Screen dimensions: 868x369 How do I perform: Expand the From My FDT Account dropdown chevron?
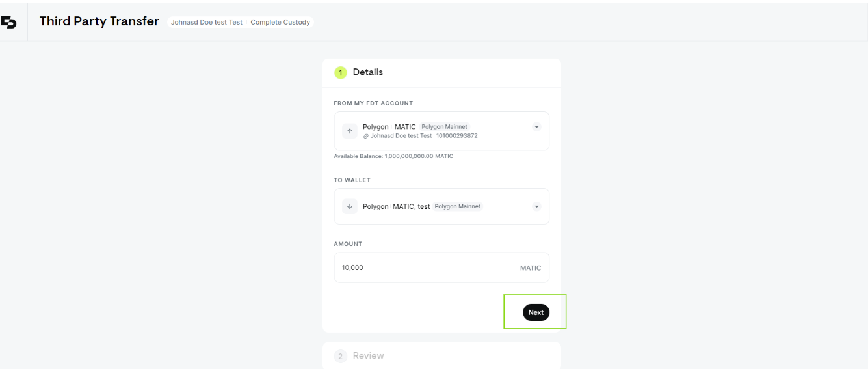[536, 126]
